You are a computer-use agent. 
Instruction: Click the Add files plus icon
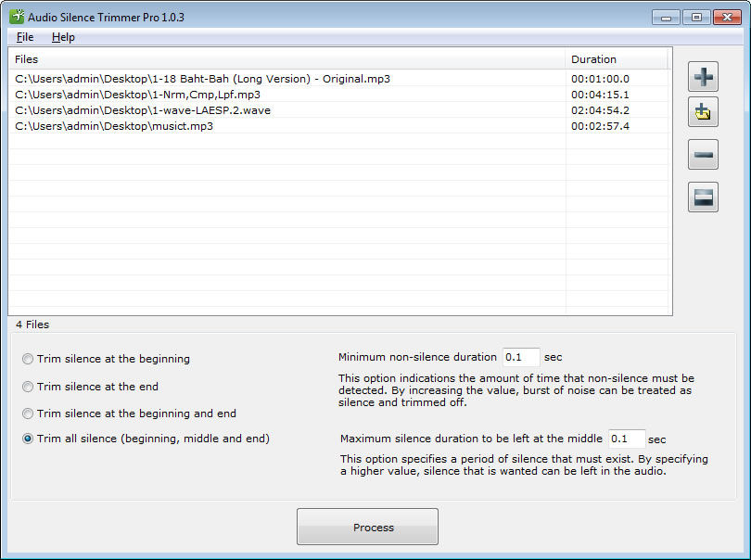coord(703,77)
